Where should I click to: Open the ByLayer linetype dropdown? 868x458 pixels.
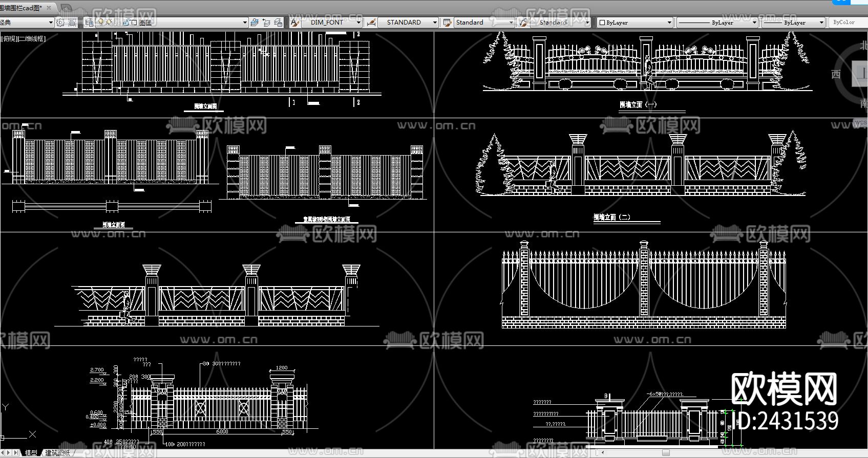717,23
